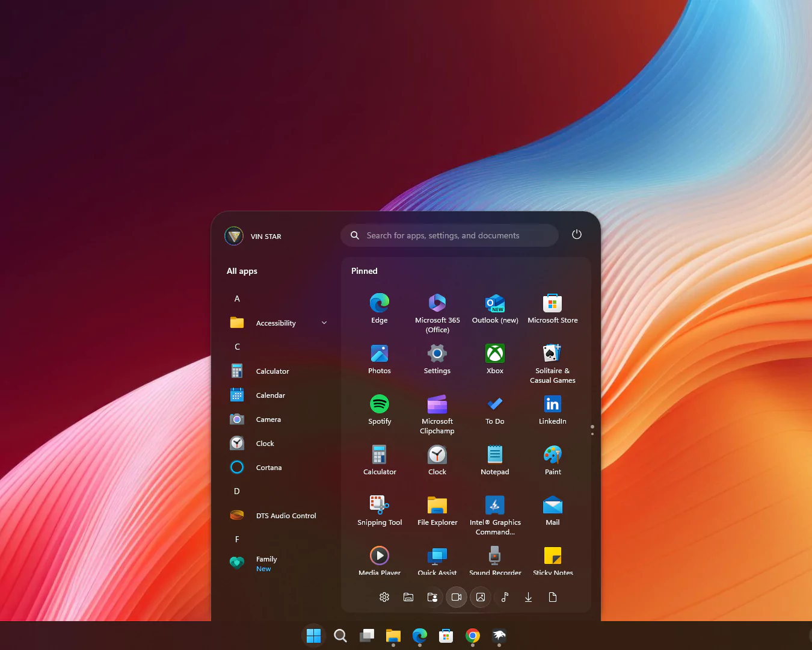The height and width of the screenshot is (650, 812).
Task: Open Music folder in Start bottom bar
Action: click(505, 597)
